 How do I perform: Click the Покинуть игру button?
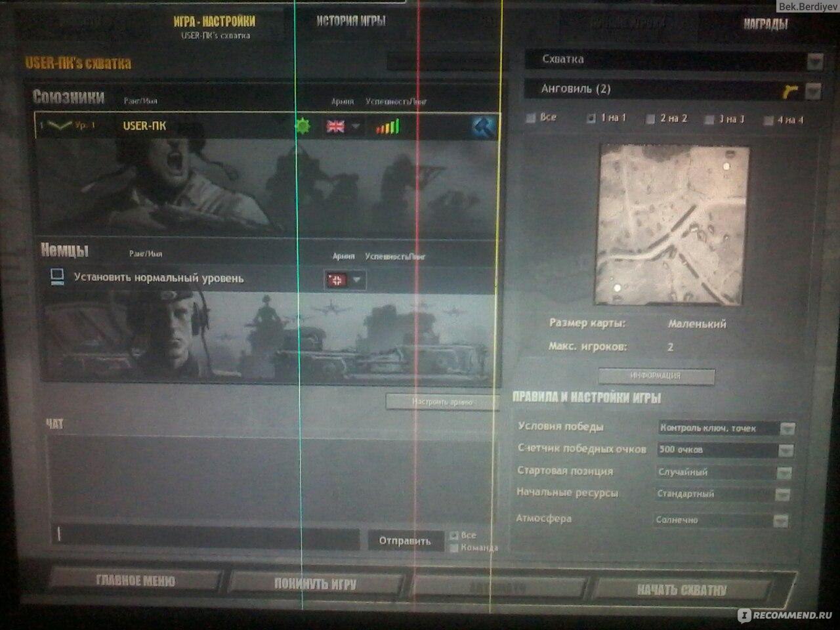tap(315, 584)
